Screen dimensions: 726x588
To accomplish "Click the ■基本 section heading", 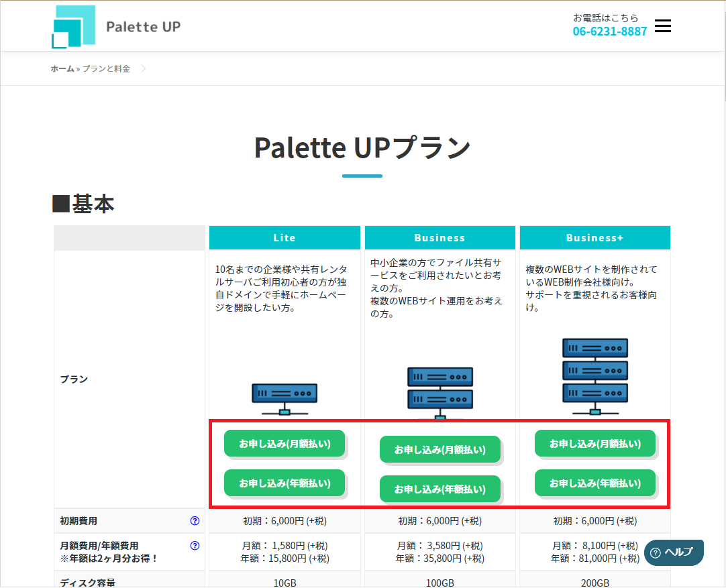I will click(x=83, y=204).
